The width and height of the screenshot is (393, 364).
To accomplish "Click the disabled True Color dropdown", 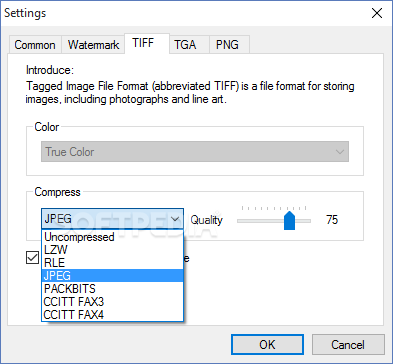I will [x=195, y=152].
